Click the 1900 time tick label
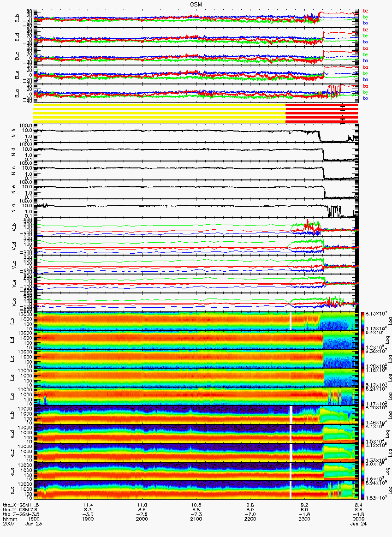 (88, 519)
